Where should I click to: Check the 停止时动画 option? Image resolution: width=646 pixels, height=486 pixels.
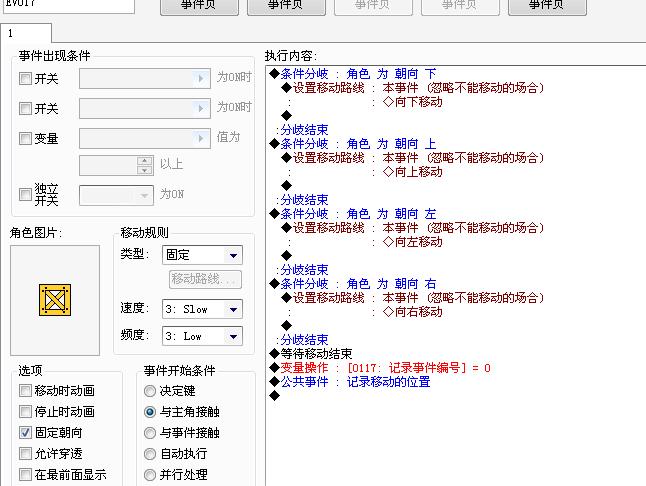point(25,411)
